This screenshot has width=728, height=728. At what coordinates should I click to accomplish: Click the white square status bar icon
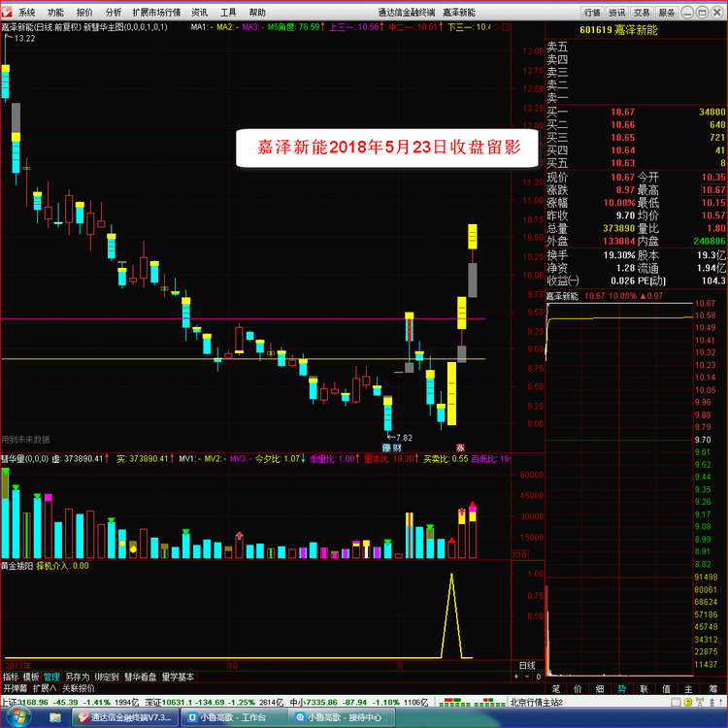pyautogui.click(x=677, y=703)
